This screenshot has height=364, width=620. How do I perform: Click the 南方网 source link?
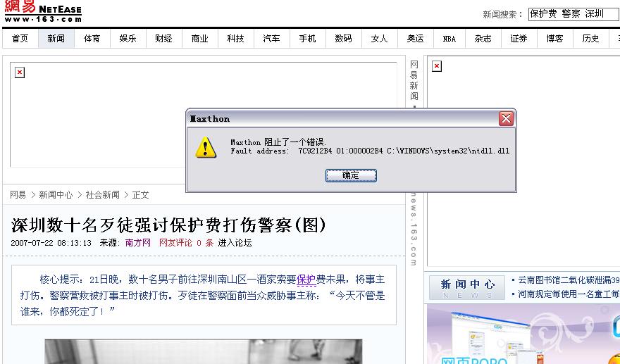pos(138,243)
